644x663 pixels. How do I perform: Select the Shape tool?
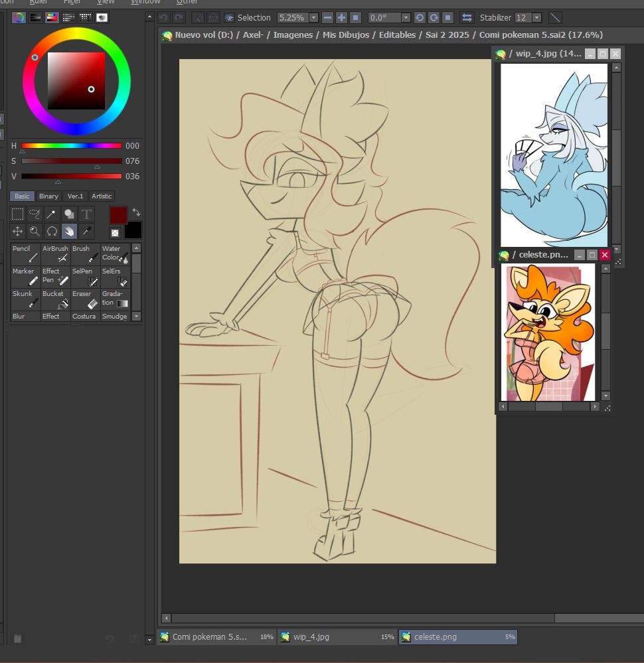(x=69, y=214)
